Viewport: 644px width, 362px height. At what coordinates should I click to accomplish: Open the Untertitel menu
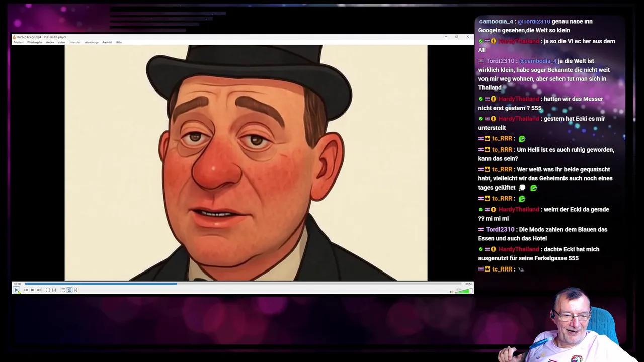click(74, 42)
